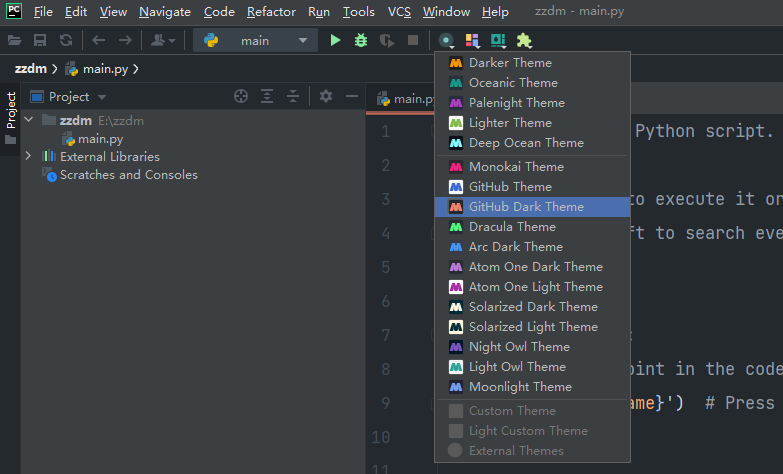Expand External Libraries node
This screenshot has height=474, width=783.
[28, 156]
